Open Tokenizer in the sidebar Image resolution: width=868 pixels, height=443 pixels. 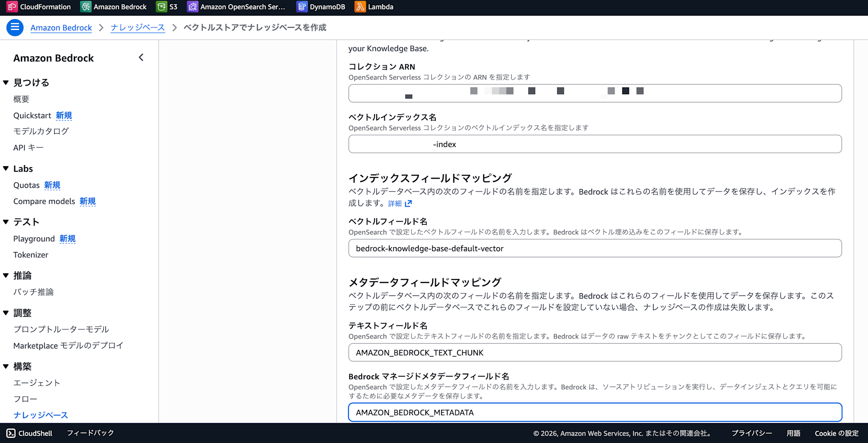tap(31, 255)
